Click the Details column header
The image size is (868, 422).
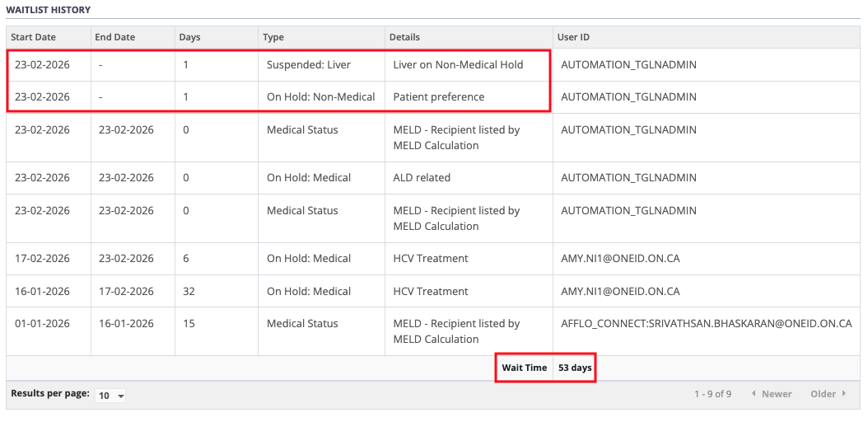pos(404,37)
